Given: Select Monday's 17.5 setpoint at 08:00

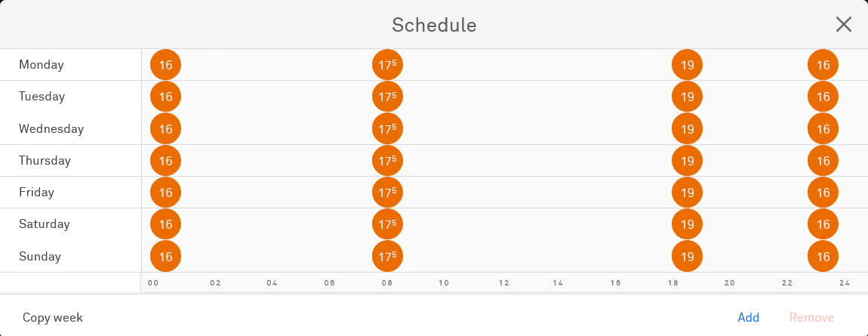Looking at the screenshot, I should tap(387, 65).
